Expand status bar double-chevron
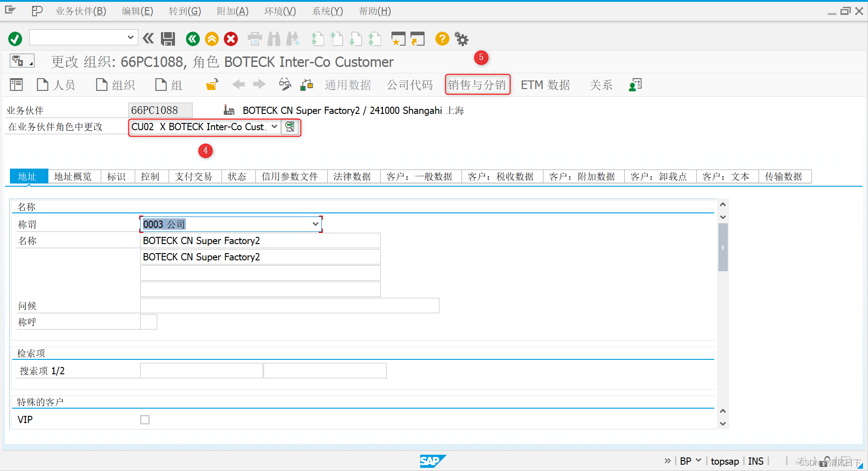868x471 pixels. (668, 461)
